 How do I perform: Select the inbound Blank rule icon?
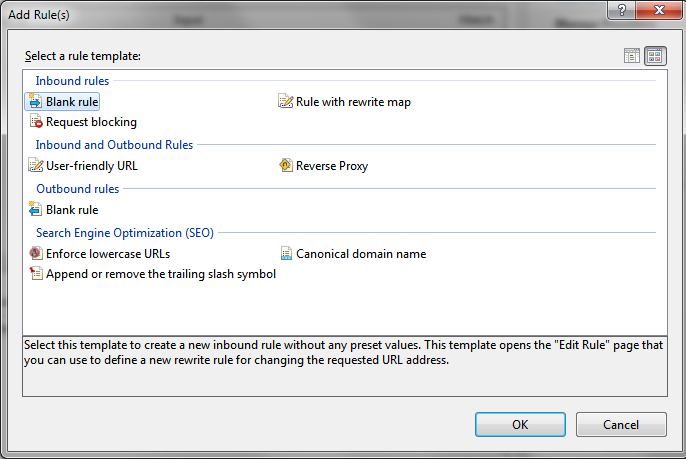pos(35,102)
